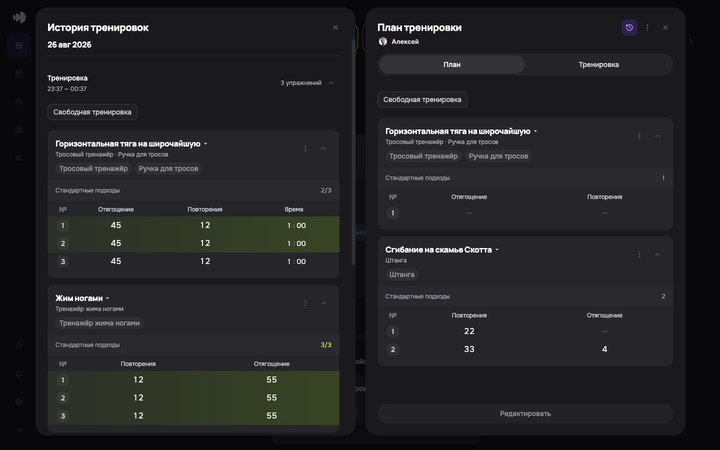720x450 pixels.
Task: Open settings gear icon in sidebar
Action: 19,402
